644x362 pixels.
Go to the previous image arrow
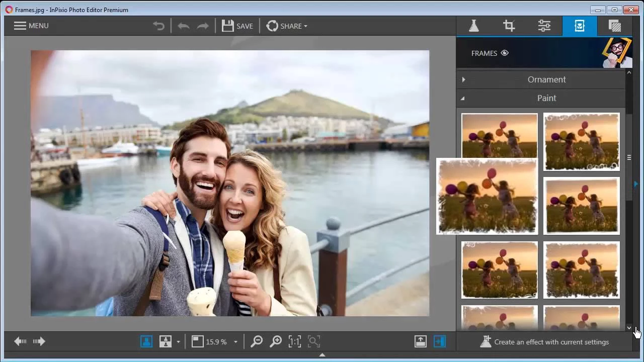click(x=20, y=342)
